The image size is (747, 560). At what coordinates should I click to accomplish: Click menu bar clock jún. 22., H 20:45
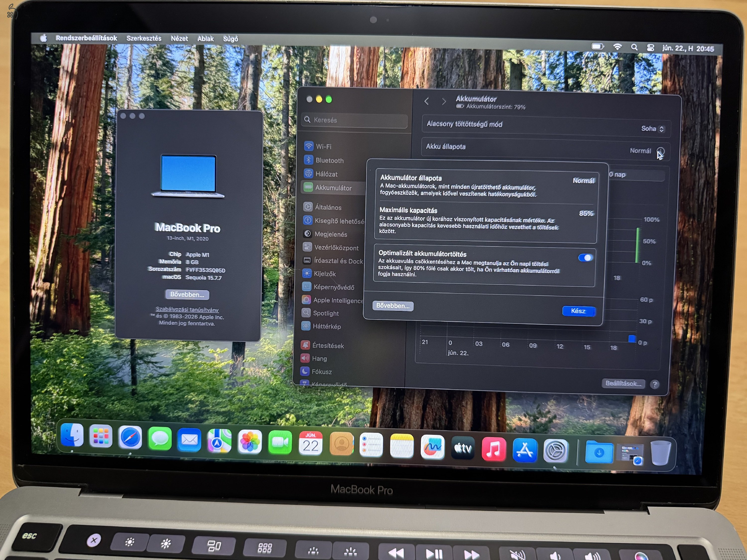[x=688, y=49]
